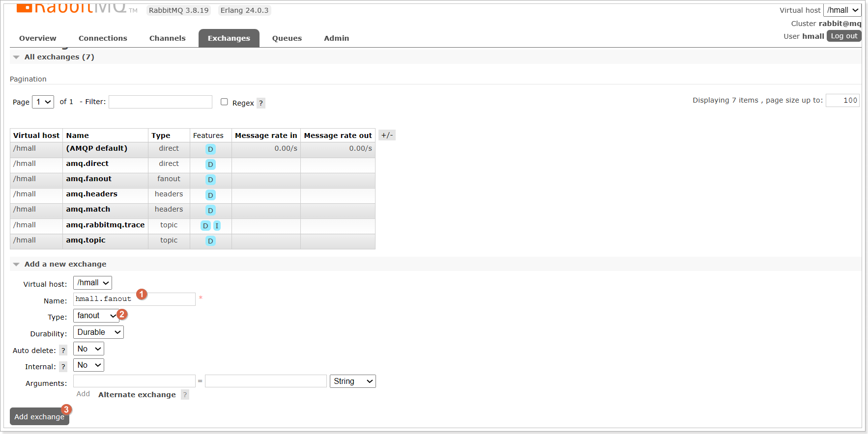Toggle table columns with +/- button

tap(387, 136)
